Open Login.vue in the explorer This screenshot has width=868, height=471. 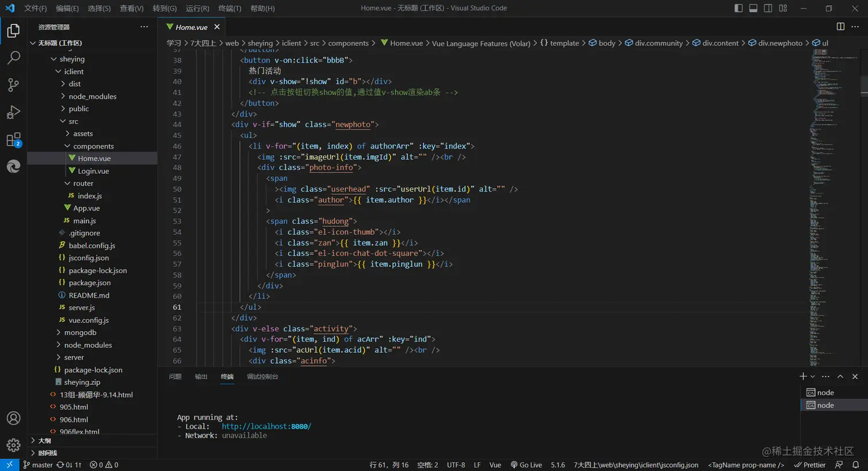click(x=93, y=171)
